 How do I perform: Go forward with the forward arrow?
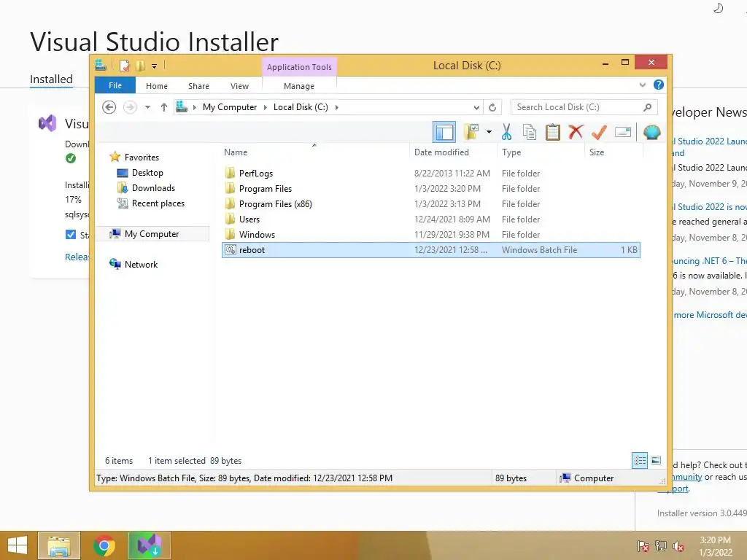pos(130,107)
